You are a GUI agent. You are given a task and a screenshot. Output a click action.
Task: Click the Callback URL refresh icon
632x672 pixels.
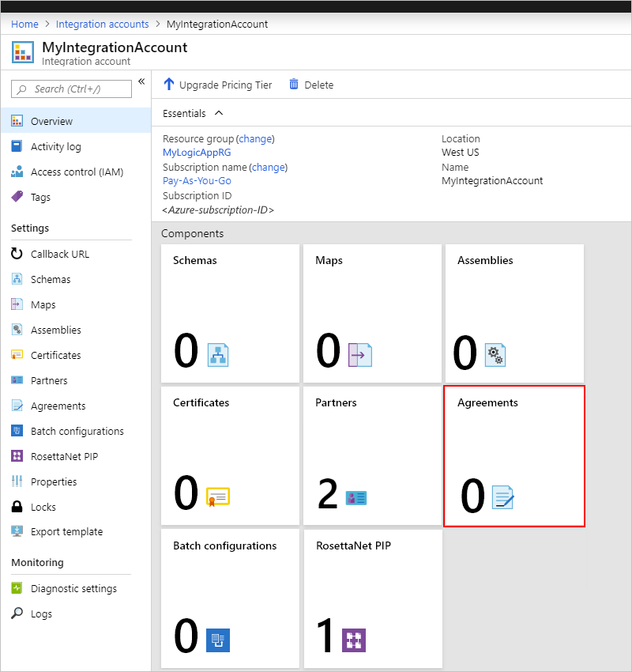click(17, 254)
